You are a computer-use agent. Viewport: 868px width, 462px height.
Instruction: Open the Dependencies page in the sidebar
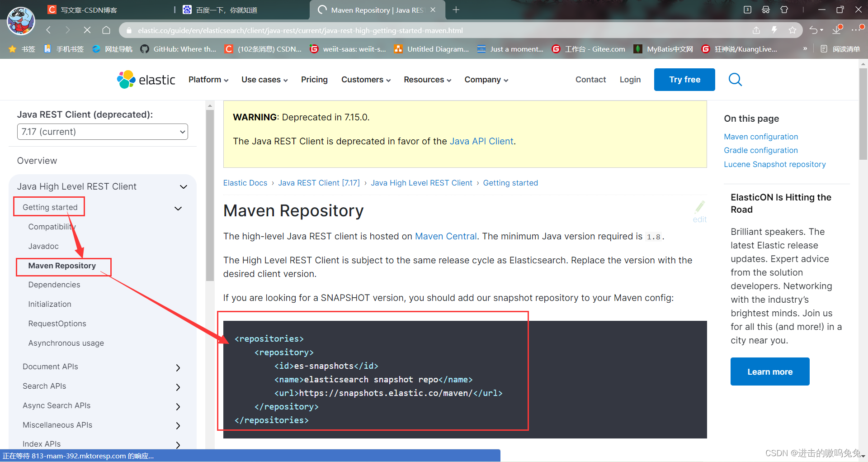54,285
